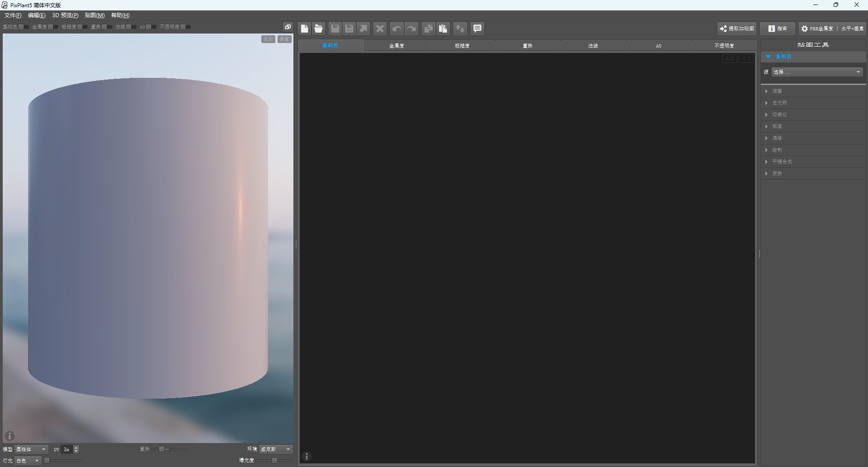
Task: Click the detach 3D preview window icon
Action: tap(288, 27)
